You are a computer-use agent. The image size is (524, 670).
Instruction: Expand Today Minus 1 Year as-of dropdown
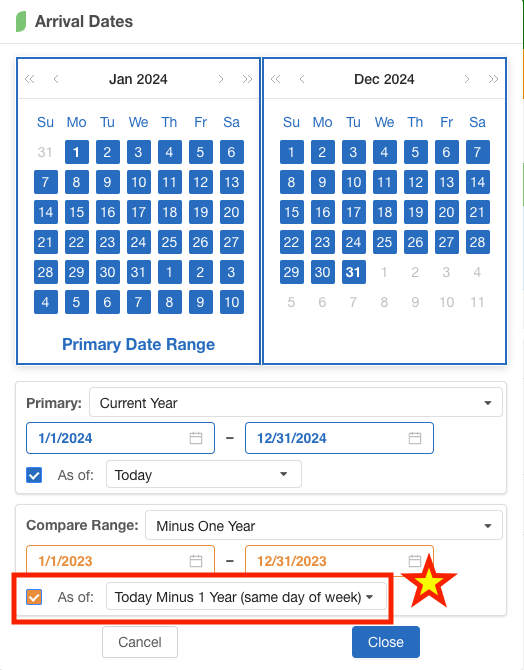(246, 597)
